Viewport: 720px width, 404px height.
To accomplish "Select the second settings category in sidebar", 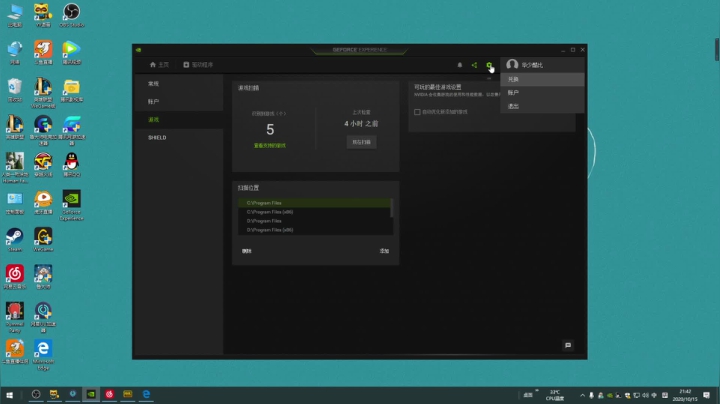I will click(179, 101).
